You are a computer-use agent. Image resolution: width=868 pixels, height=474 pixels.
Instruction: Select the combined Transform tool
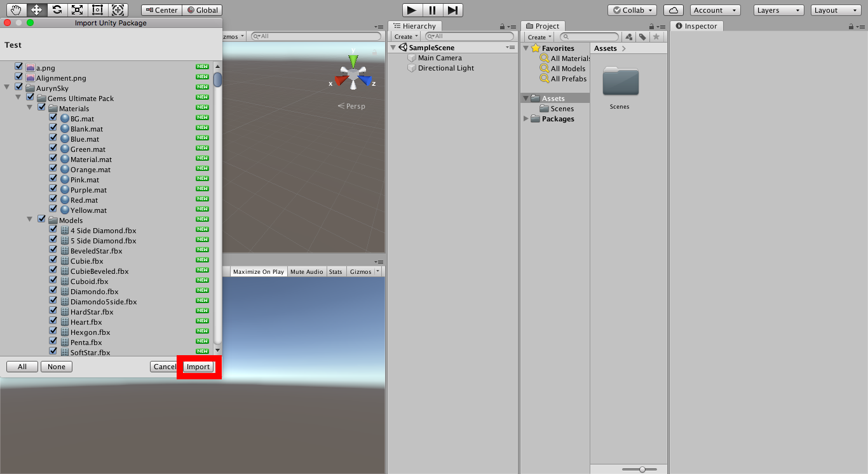tap(118, 10)
